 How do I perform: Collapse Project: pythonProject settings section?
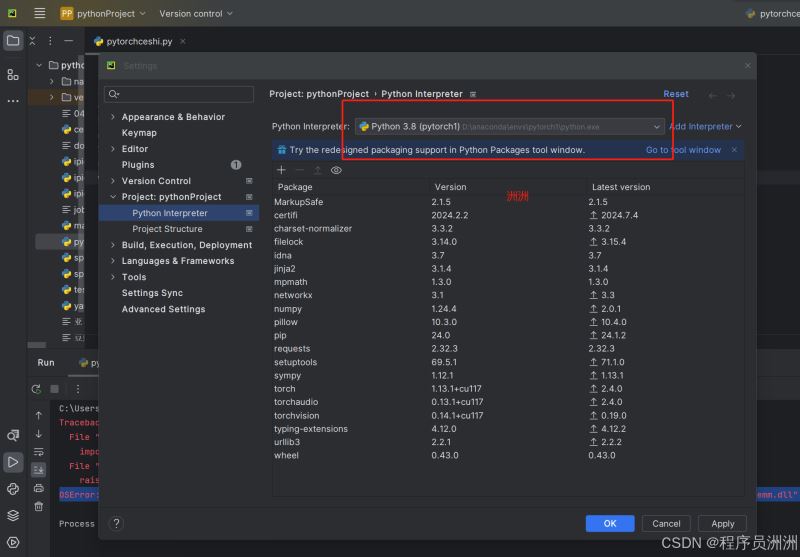[113, 197]
